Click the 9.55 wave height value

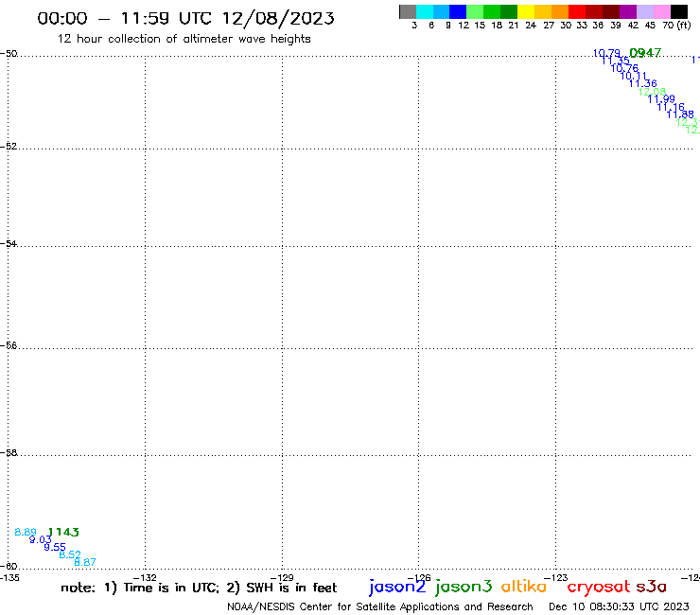click(x=55, y=547)
